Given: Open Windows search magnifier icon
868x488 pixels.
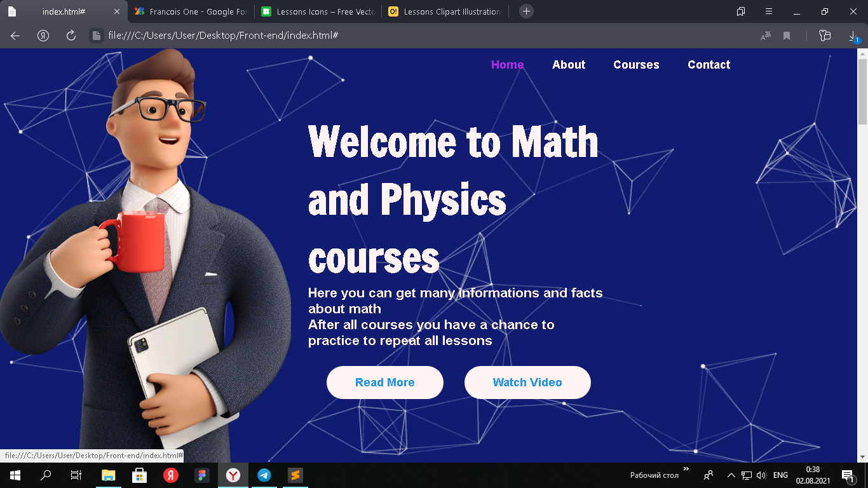Looking at the screenshot, I should click(46, 475).
